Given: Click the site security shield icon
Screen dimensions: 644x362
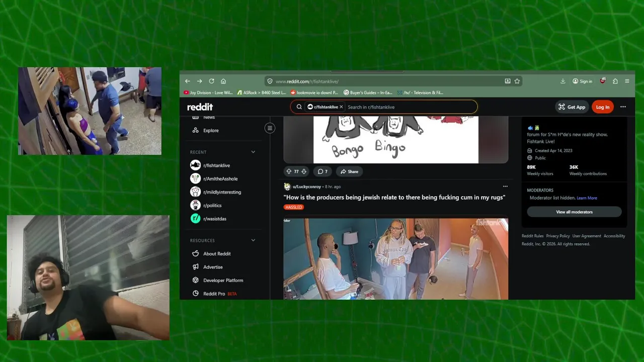Looking at the screenshot, I should (270, 81).
